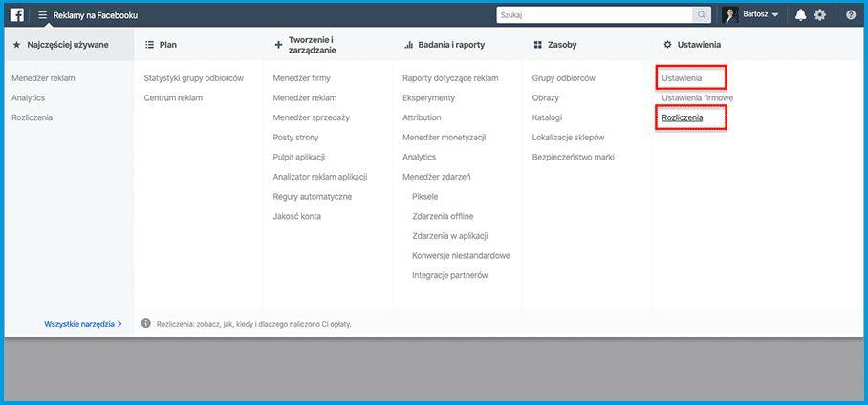Open Wszystkie narzędzia expander link
868x405 pixels.
(x=83, y=324)
